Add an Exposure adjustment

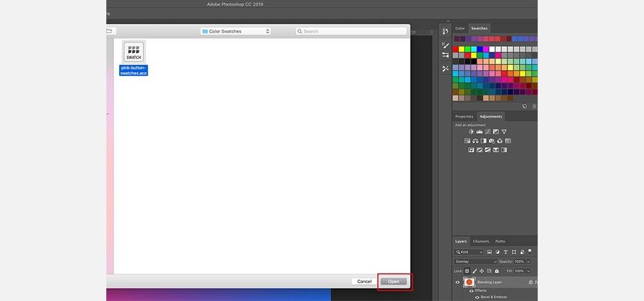coord(496,132)
